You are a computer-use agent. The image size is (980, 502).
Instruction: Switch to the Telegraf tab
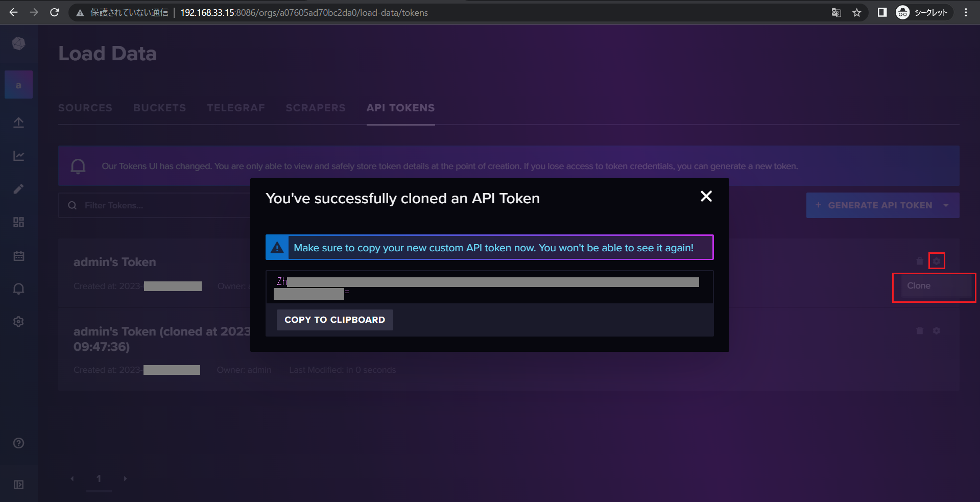(235, 108)
